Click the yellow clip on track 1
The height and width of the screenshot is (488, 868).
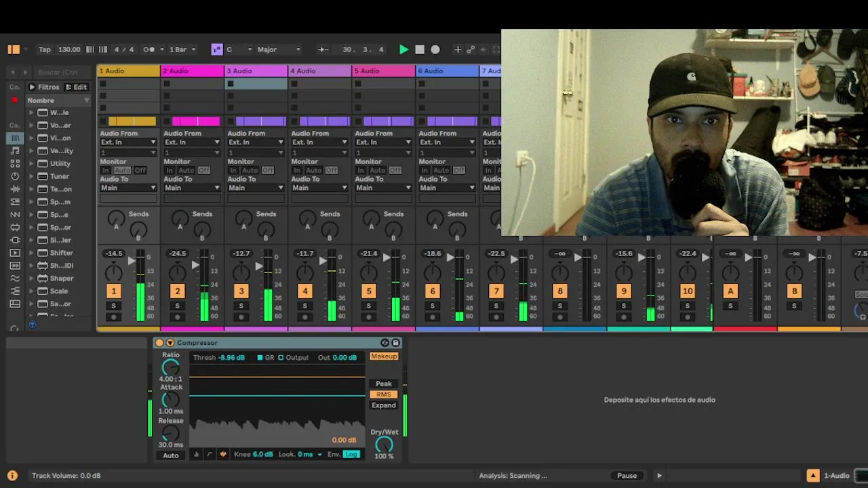click(x=132, y=121)
